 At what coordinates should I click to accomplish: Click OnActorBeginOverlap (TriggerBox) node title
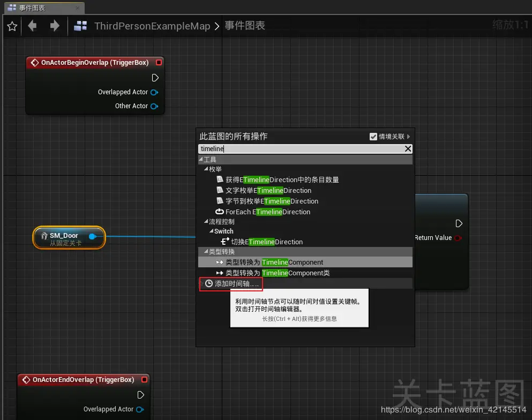coord(95,63)
